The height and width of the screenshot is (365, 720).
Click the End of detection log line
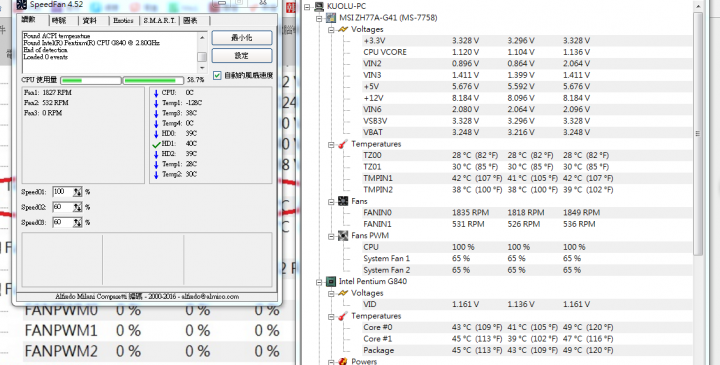point(45,50)
